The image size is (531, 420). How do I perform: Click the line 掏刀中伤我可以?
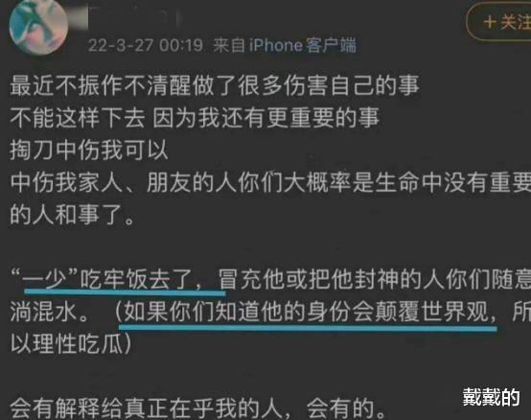point(89,150)
